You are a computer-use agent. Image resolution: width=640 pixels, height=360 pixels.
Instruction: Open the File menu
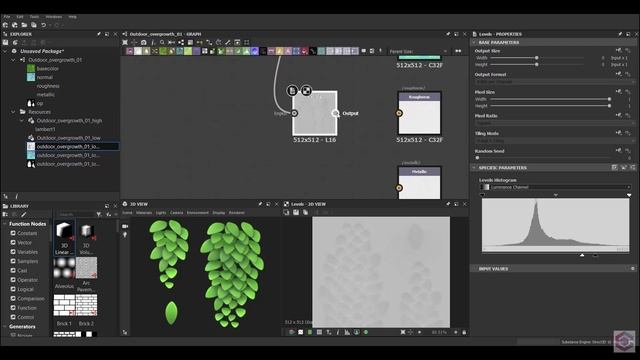7,17
